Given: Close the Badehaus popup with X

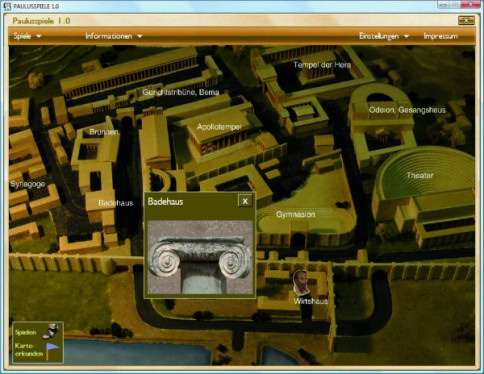Looking at the screenshot, I should pos(245,201).
